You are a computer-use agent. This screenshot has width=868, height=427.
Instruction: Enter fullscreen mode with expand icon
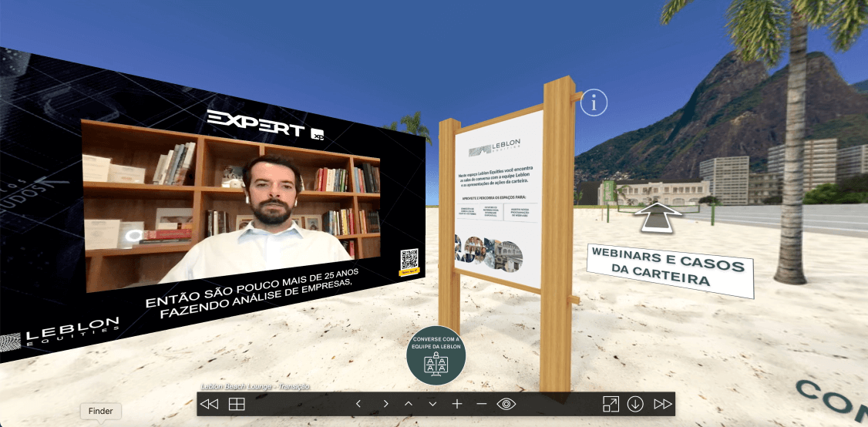coord(611,404)
